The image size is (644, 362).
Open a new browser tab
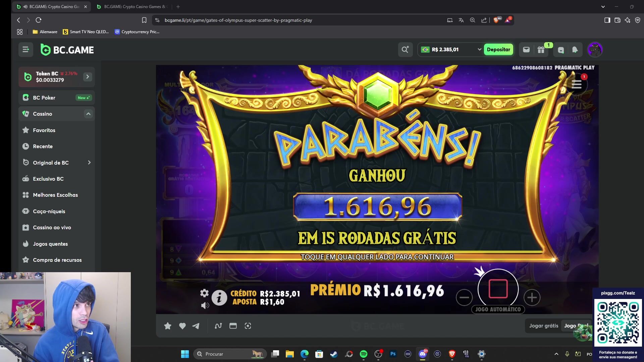point(178,7)
